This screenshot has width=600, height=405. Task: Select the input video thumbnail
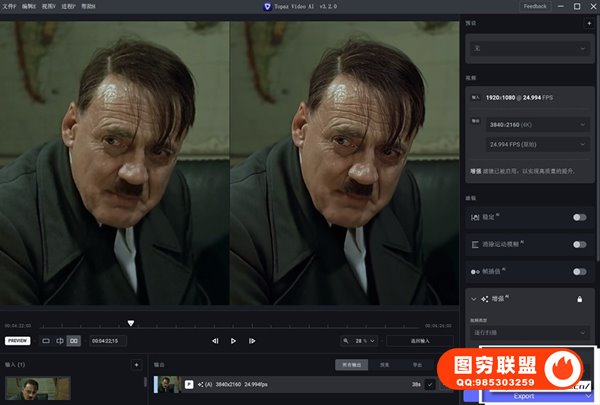38,387
